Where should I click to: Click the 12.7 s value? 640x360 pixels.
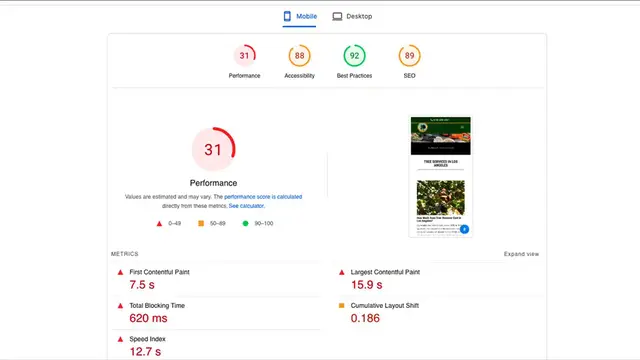coord(145,351)
